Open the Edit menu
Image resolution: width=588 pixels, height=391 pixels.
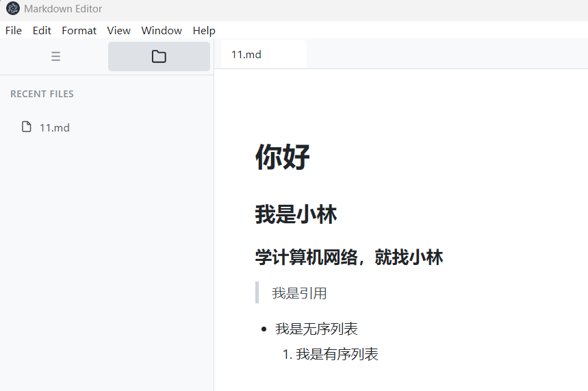pyautogui.click(x=42, y=30)
